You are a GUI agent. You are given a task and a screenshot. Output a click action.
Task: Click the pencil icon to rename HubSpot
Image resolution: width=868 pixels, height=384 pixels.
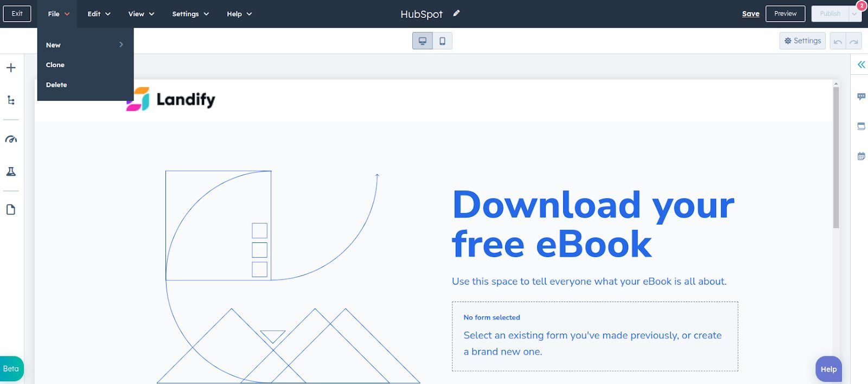[456, 14]
